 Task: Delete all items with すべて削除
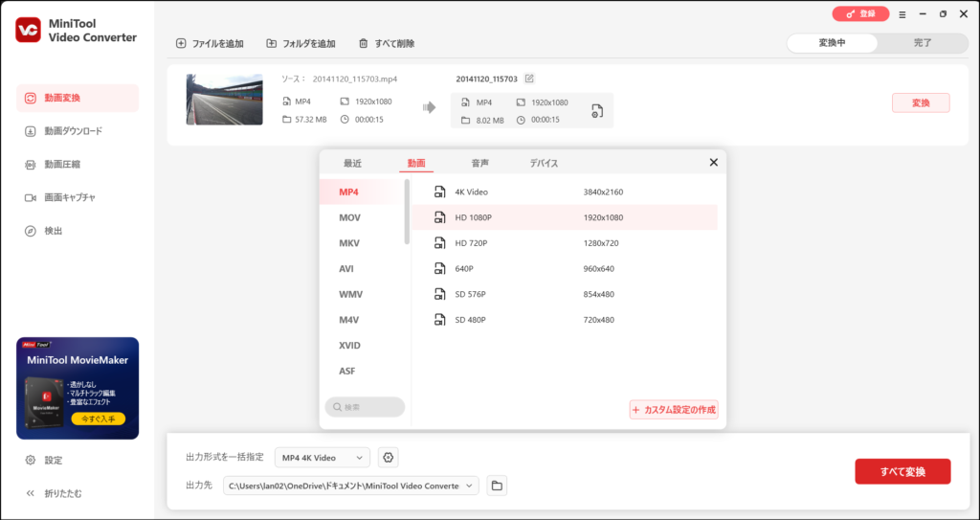coord(387,44)
